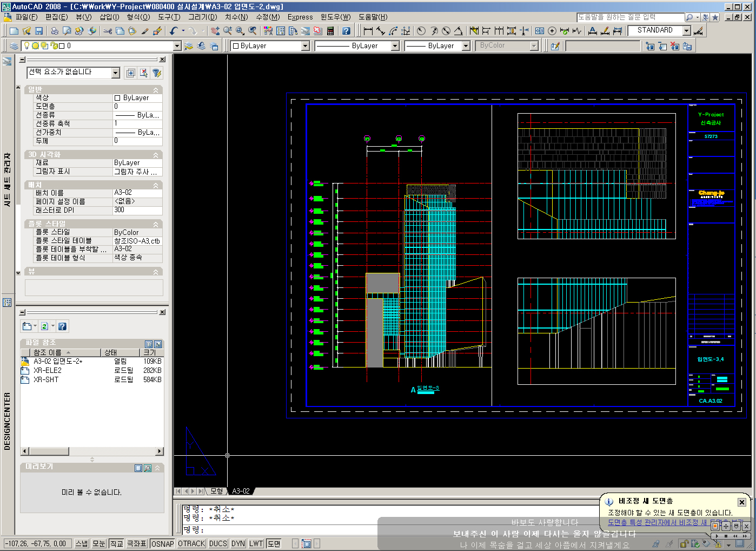
Task: Open the STANDARD text style dropdown
Action: [x=686, y=31]
